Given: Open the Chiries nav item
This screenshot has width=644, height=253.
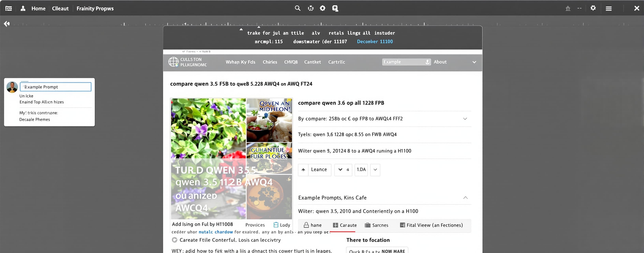Looking at the screenshot, I should click(270, 62).
